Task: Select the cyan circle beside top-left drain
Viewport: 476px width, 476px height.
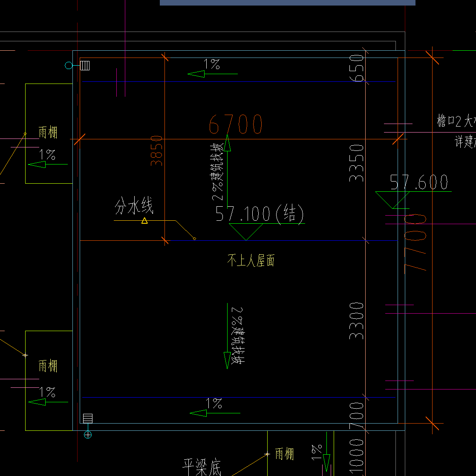Action: (x=69, y=65)
